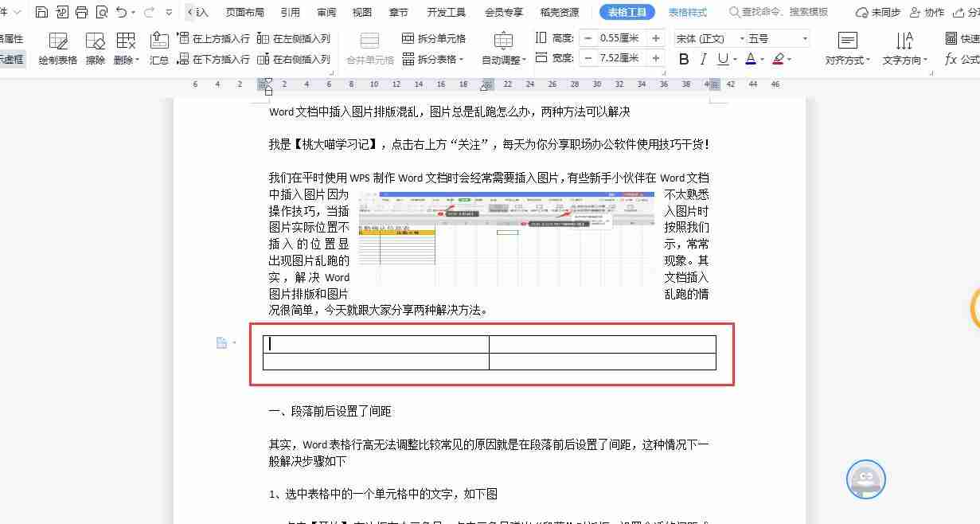This screenshot has height=524, width=980.
Task: Click the Print icon in quick access bar
Action: [x=81, y=12]
